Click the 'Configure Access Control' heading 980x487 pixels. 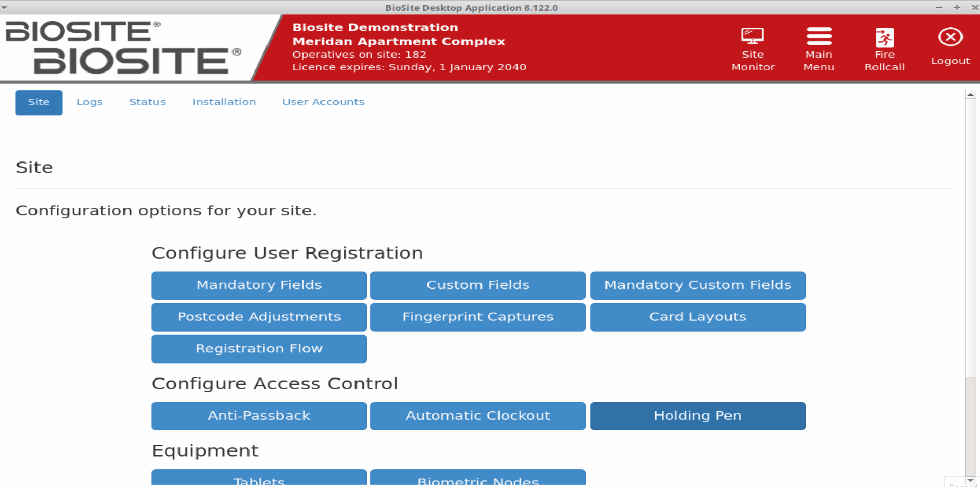point(275,384)
